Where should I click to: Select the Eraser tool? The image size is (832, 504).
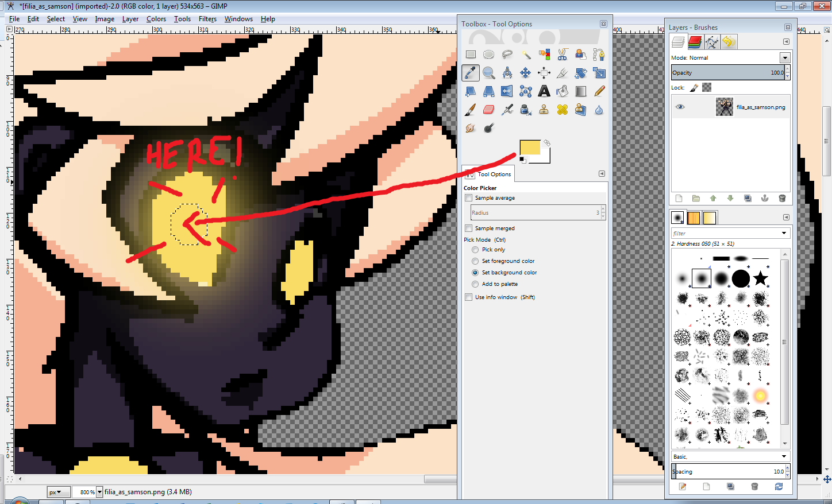[489, 110]
